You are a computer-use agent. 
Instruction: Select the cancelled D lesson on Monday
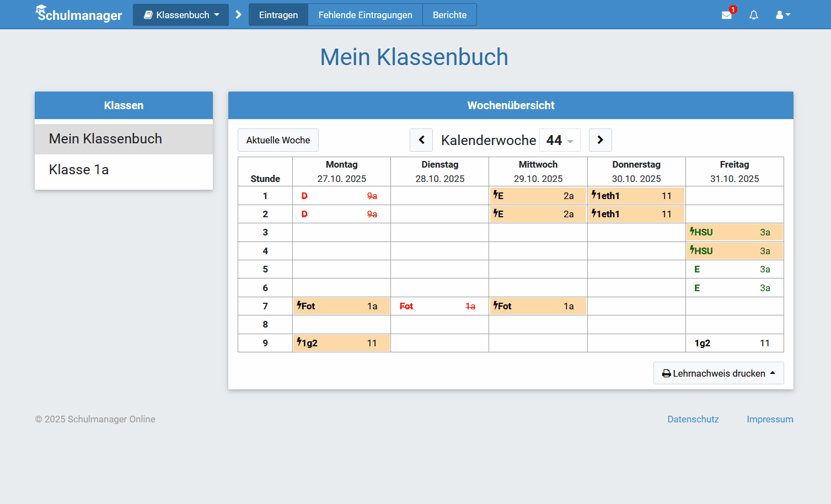341,195
